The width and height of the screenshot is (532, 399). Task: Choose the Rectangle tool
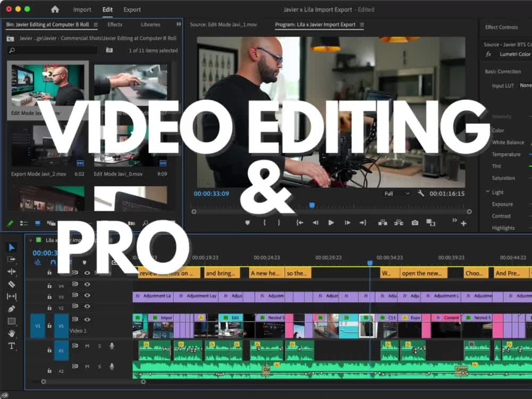point(12,321)
